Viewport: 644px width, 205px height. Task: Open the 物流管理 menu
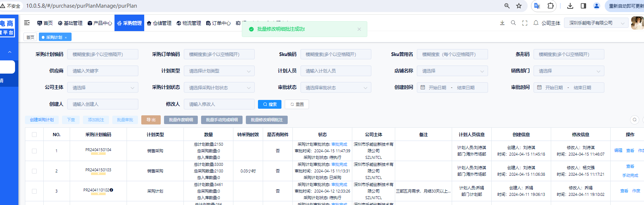tap(189, 23)
